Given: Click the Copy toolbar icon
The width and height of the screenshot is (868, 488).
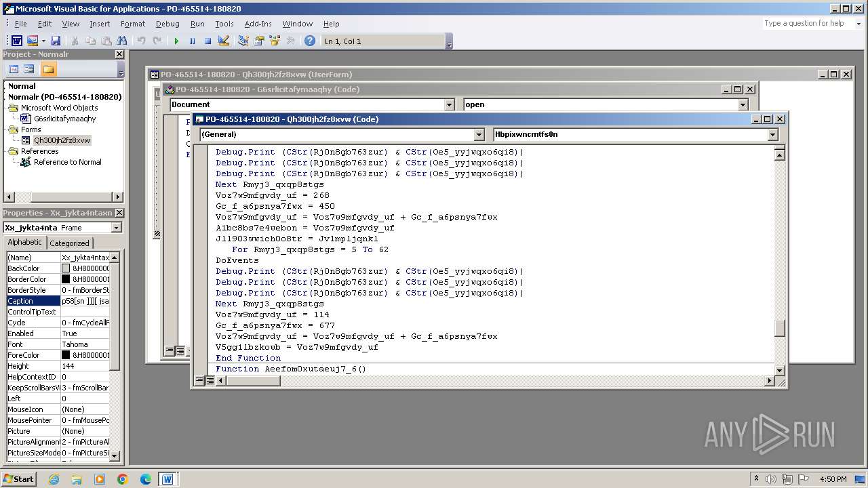Looking at the screenshot, I should (x=90, y=41).
